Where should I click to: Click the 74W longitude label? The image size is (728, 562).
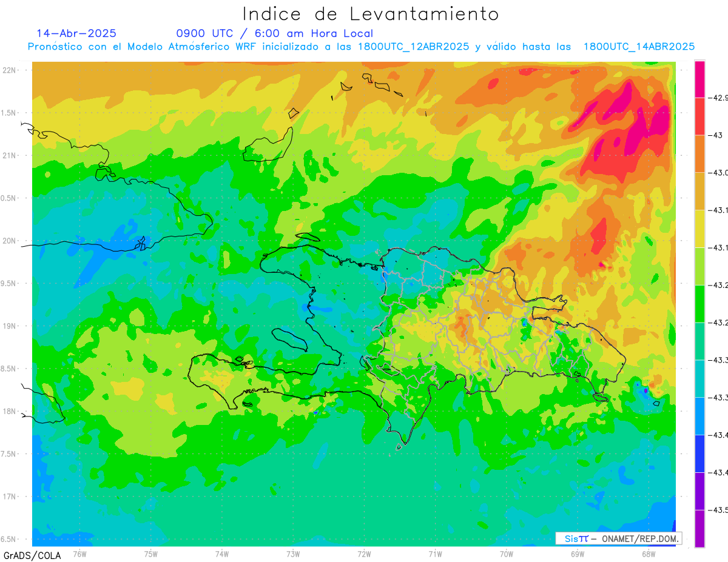point(222,554)
